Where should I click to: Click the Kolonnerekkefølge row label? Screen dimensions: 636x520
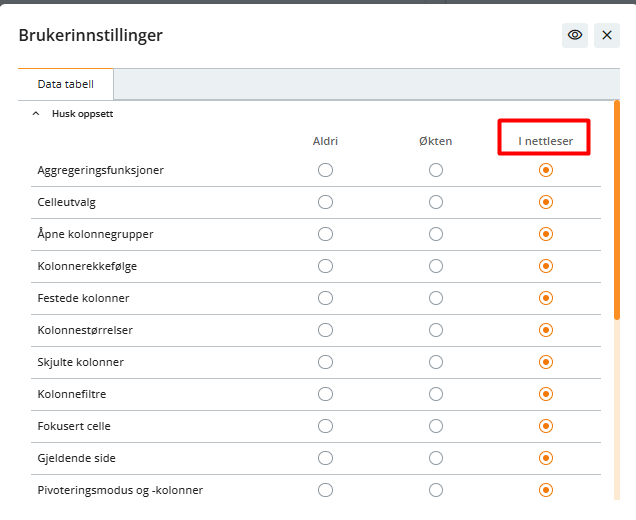tap(87, 266)
